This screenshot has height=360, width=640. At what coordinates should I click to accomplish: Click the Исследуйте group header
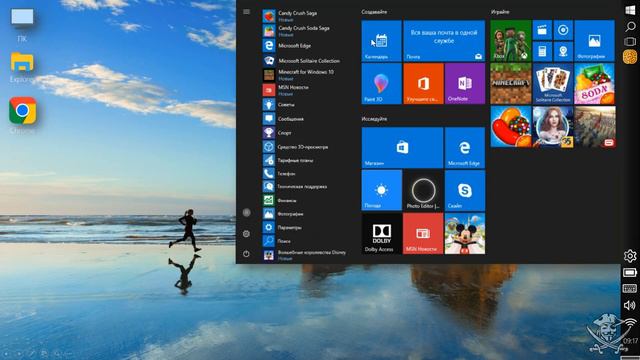pos(374,119)
